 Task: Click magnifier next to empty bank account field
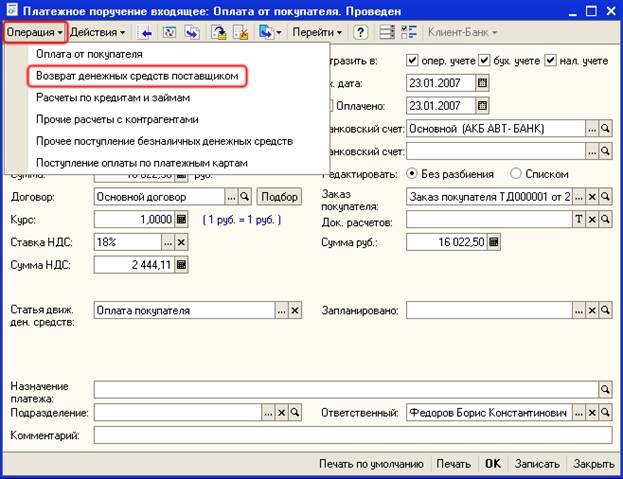click(605, 151)
